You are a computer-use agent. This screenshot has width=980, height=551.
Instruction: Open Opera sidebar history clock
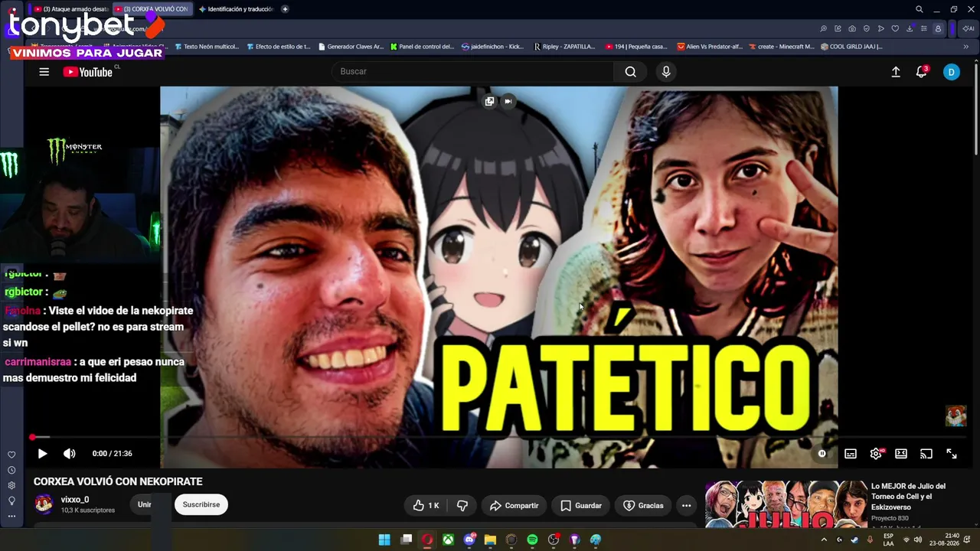point(11,470)
